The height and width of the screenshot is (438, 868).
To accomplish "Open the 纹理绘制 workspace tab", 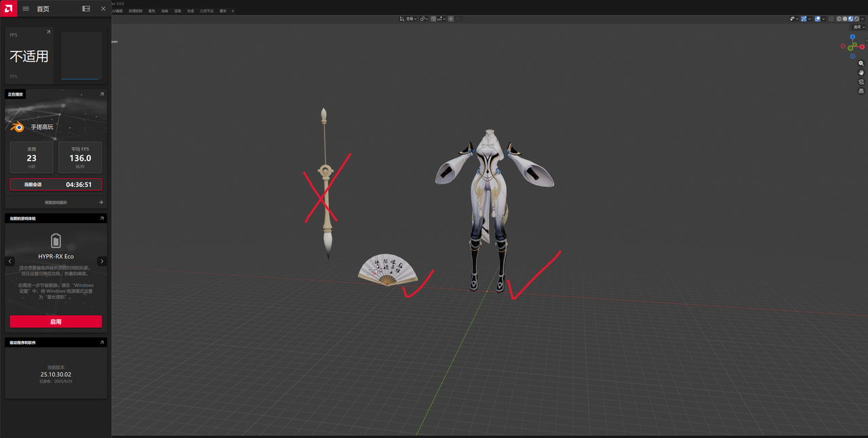I will [x=135, y=11].
